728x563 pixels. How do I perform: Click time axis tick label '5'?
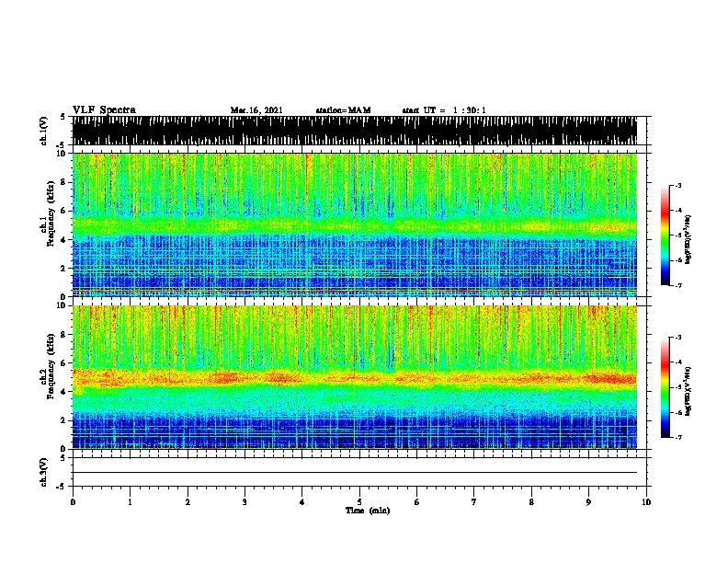tap(359, 502)
